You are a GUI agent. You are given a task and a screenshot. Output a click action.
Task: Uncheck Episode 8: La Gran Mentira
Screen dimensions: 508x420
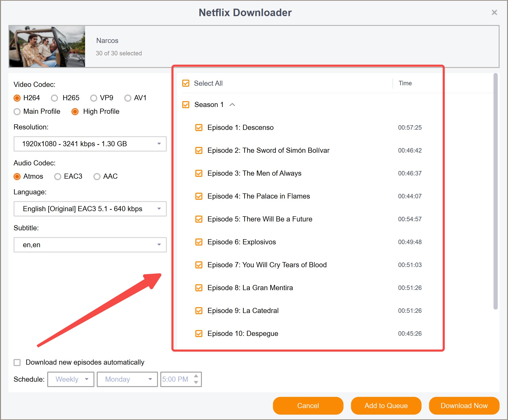click(x=199, y=288)
